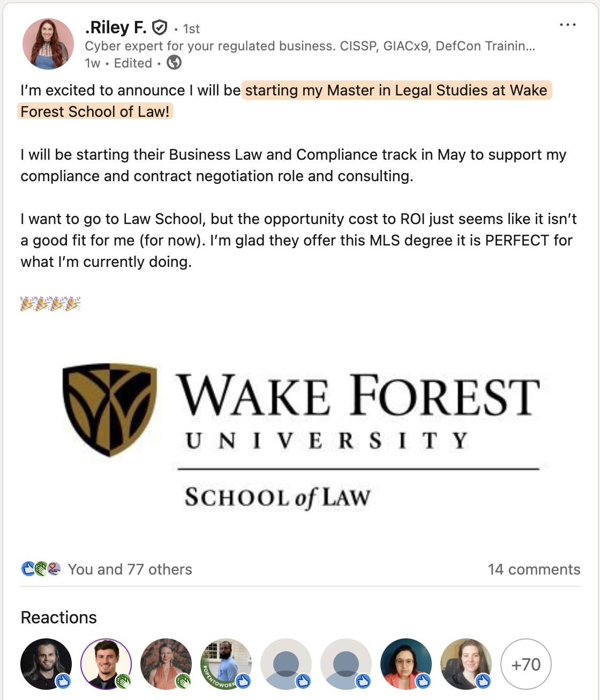
Task: Click the clapping hands reaction icon
Action: pyautogui.click(x=40, y=570)
